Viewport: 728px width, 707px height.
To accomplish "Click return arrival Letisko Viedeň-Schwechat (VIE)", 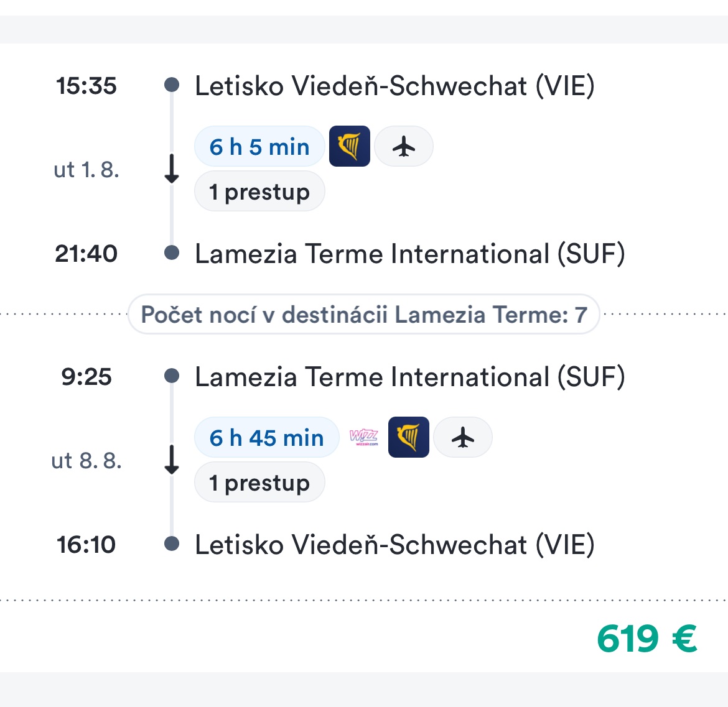I will pos(394,545).
